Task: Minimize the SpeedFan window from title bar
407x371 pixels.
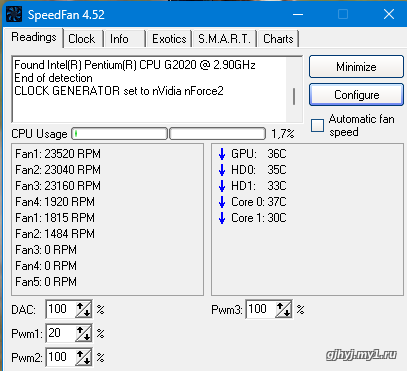Action: [x=298, y=14]
